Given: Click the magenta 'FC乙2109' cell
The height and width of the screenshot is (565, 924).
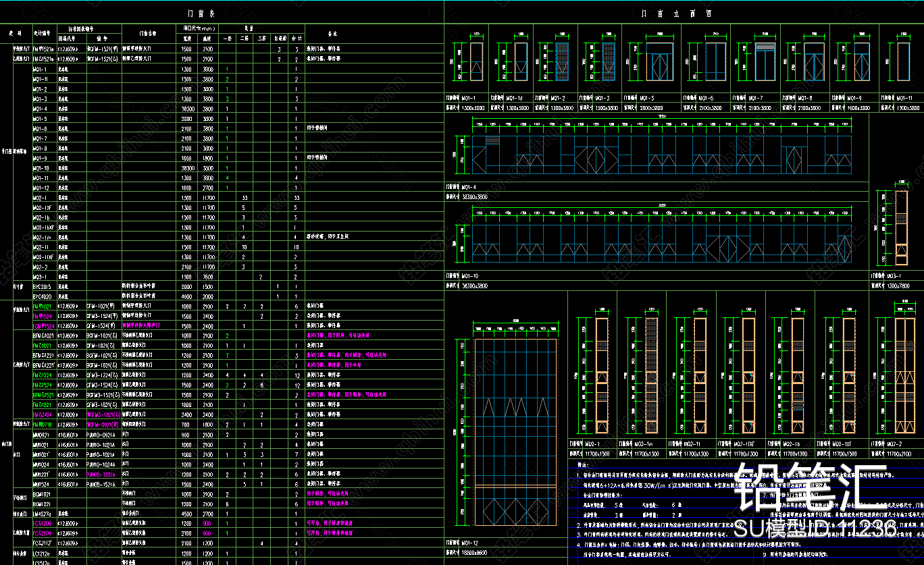Looking at the screenshot, I should 43,533.
